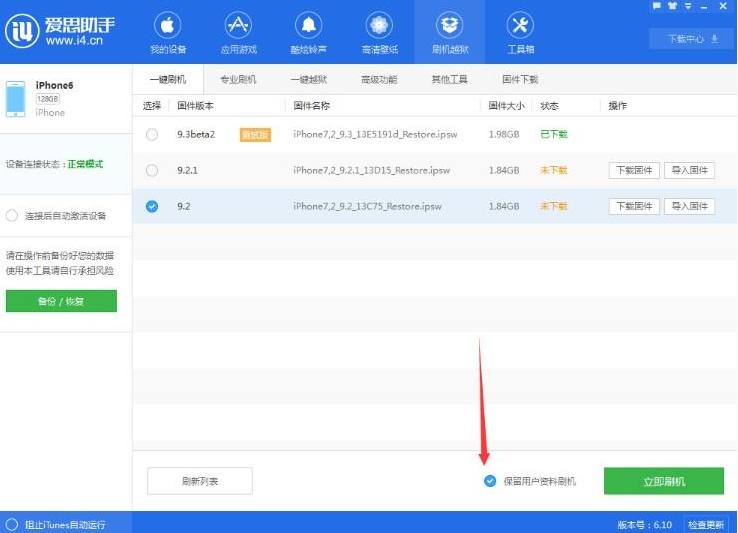This screenshot has height=533, width=738.
Task: Open the 下载中心 download center button
Action: click(684, 39)
